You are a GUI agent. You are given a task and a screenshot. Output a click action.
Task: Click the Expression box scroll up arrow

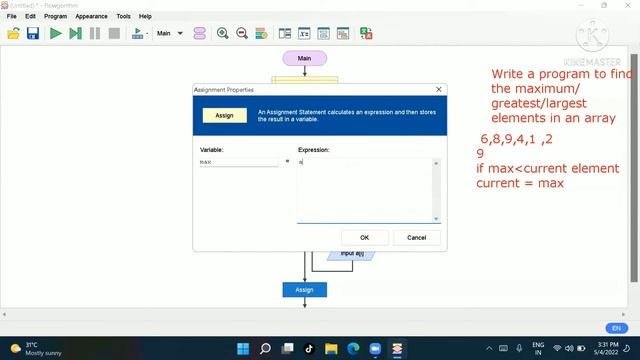[436, 163]
